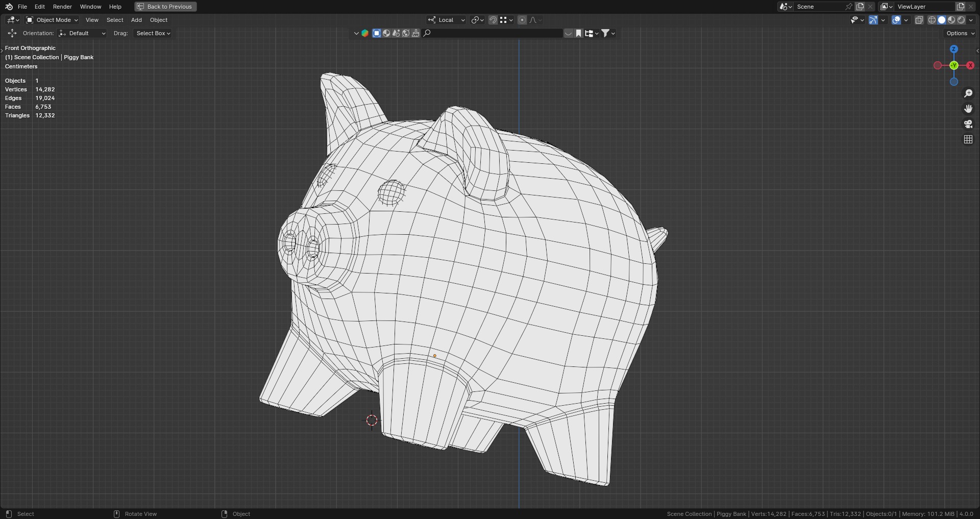Switch to material preview shading
Screen dimensions: 980x519
[x=951, y=20]
